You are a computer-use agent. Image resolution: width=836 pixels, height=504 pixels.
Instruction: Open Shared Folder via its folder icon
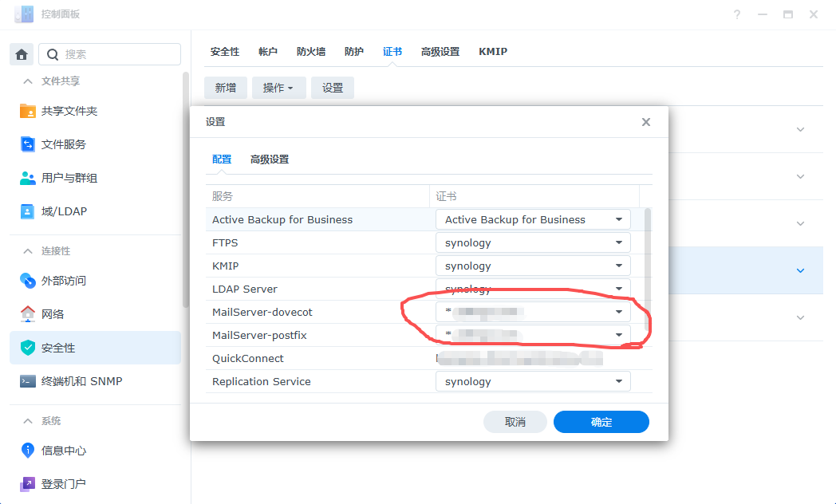tap(28, 111)
